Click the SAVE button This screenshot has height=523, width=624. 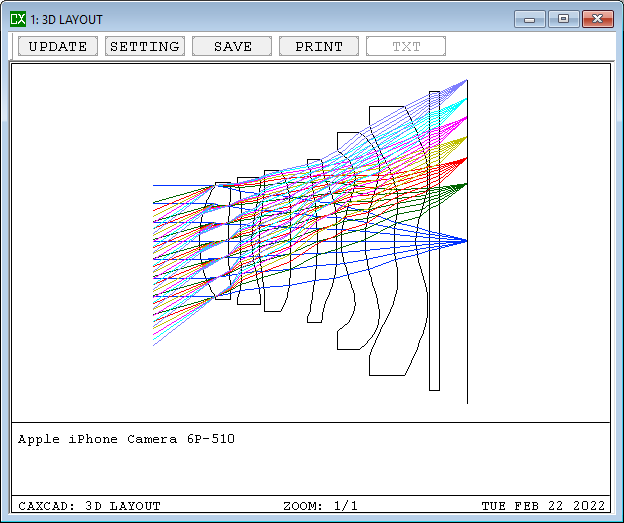232,46
